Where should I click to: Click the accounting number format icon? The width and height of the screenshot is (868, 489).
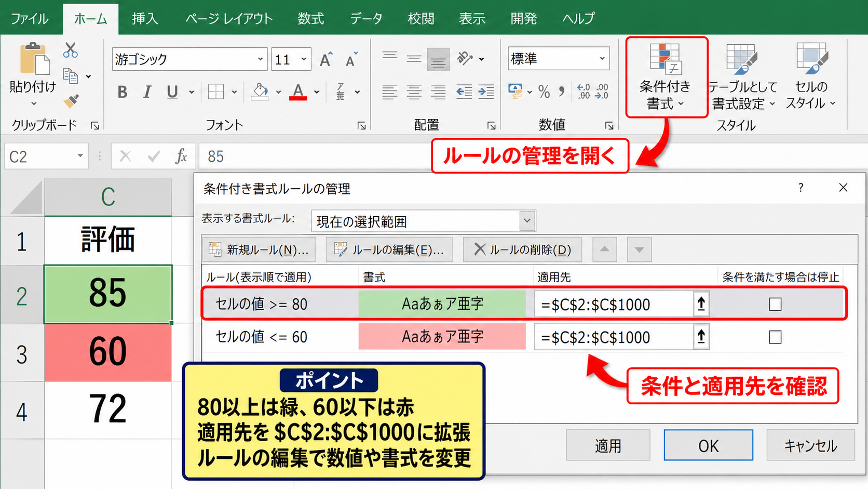(516, 91)
